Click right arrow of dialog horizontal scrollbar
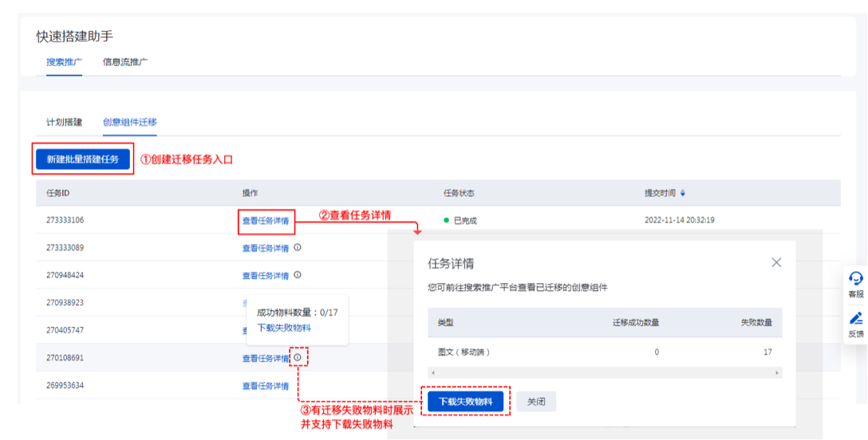 pos(777,372)
